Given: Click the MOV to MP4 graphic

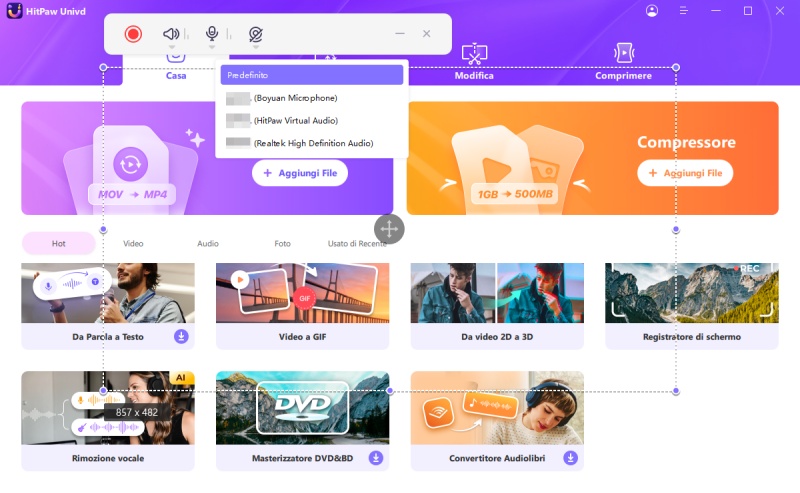Looking at the screenshot, I should 132,194.
